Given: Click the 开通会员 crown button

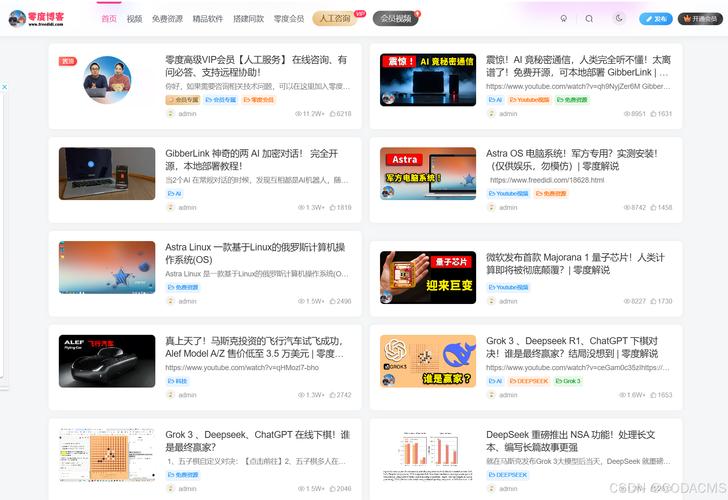Looking at the screenshot, I should pos(700,19).
